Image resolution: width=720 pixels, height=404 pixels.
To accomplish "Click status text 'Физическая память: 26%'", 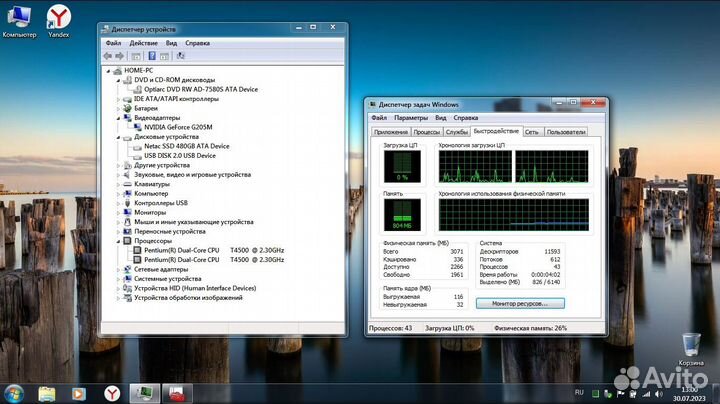I will point(530,328).
